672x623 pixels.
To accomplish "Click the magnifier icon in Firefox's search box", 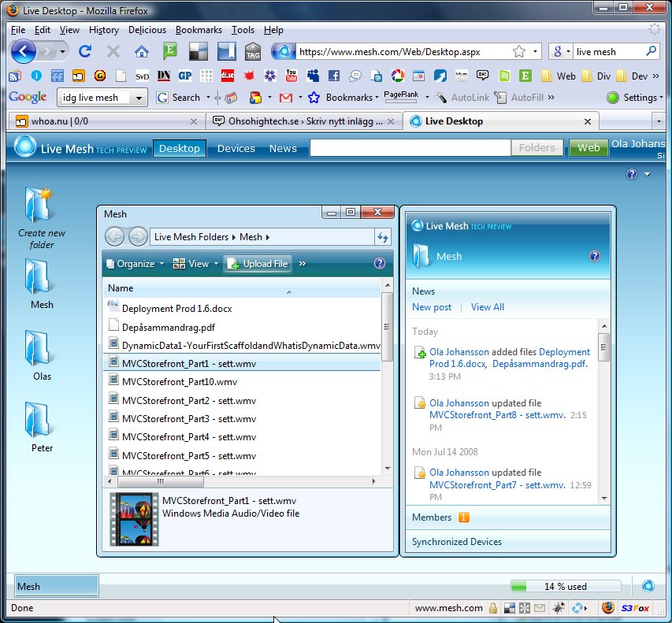I will [x=651, y=51].
